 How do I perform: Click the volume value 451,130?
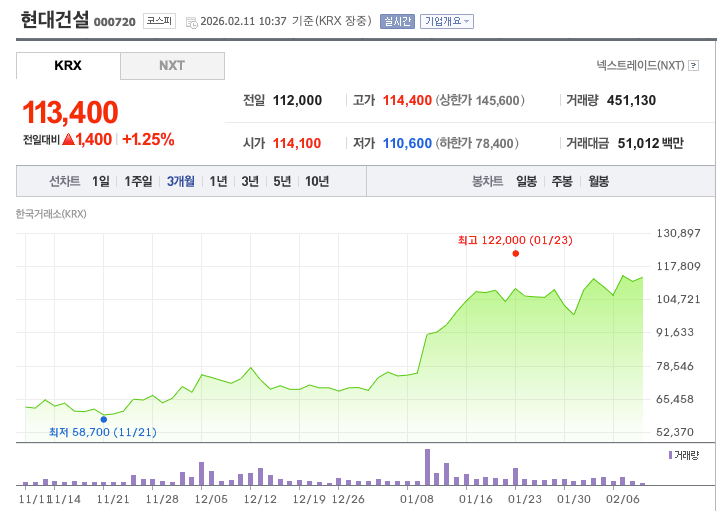click(631, 101)
